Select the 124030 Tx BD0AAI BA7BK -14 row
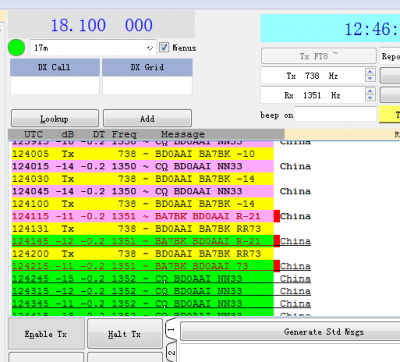Screen dimensions: 400x362 click(x=143, y=179)
